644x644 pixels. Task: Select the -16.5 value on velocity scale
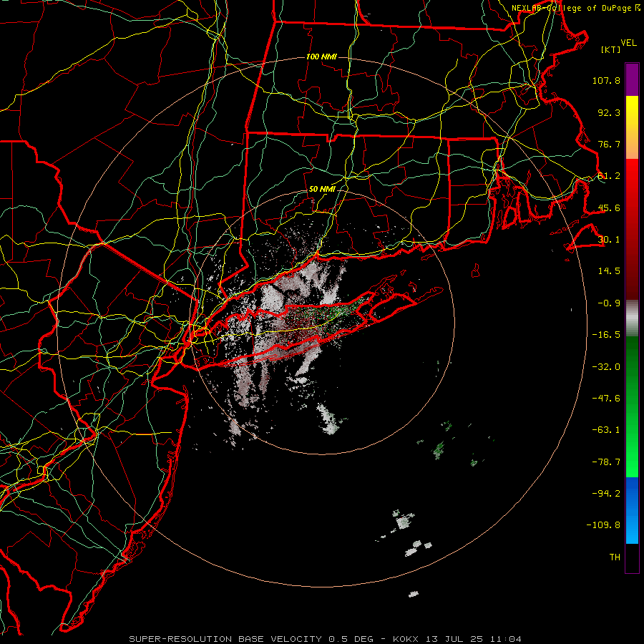(x=606, y=335)
